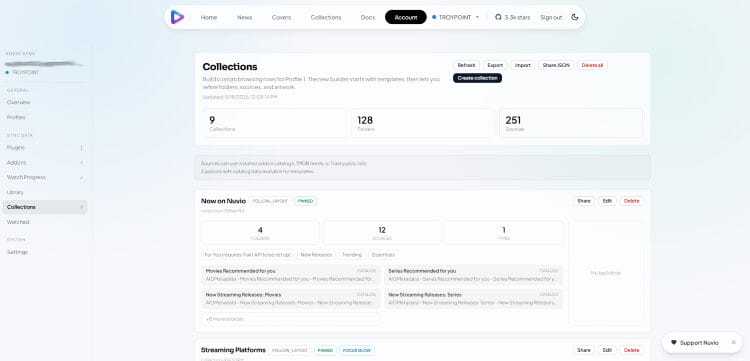750x361 pixels.
Task: Click the PINNED badge on Now on Nuvio
Action: click(x=305, y=201)
